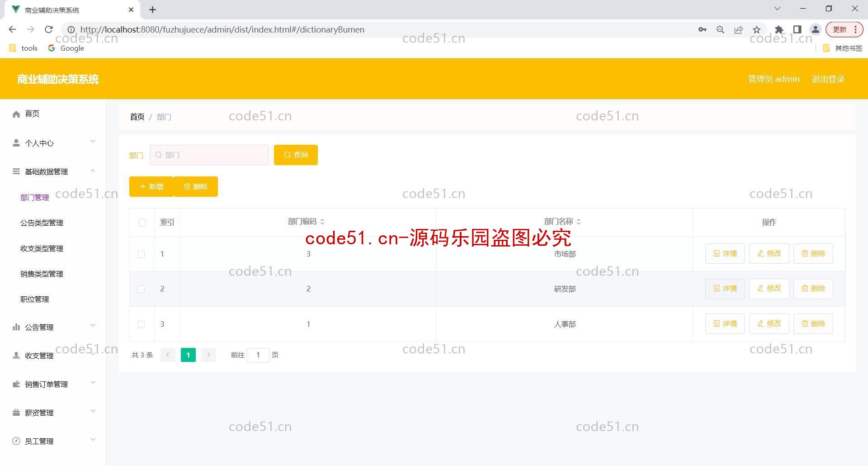Click the browser address bar URL
This screenshot has height=466, width=868.
point(222,29)
